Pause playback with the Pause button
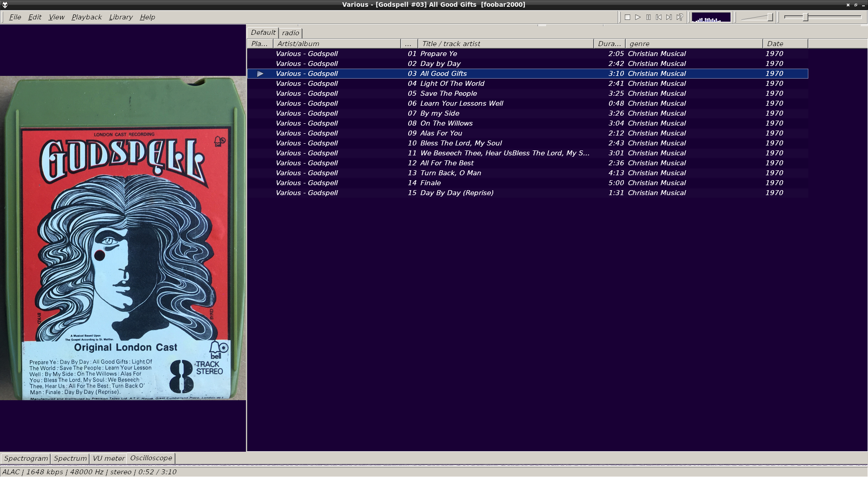Viewport: 868px width, 477px height. [648, 17]
